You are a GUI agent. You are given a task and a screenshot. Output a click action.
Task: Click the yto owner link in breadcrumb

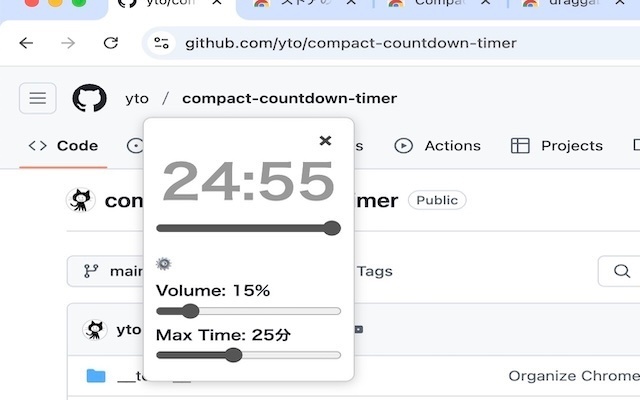pyautogui.click(x=137, y=98)
